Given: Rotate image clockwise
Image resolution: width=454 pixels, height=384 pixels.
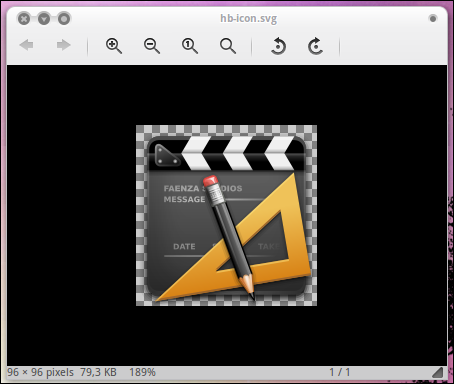Looking at the screenshot, I should (315, 46).
